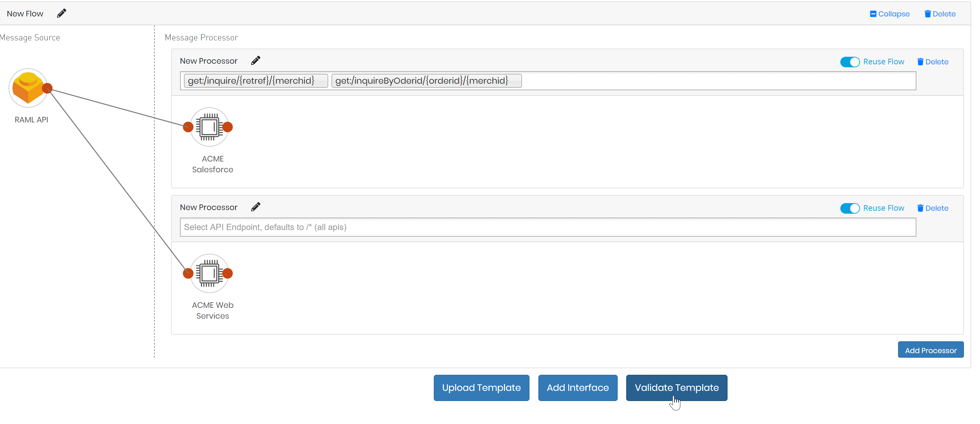Click the ACME Web Services label
This screenshot has height=424, width=980.
point(213,310)
